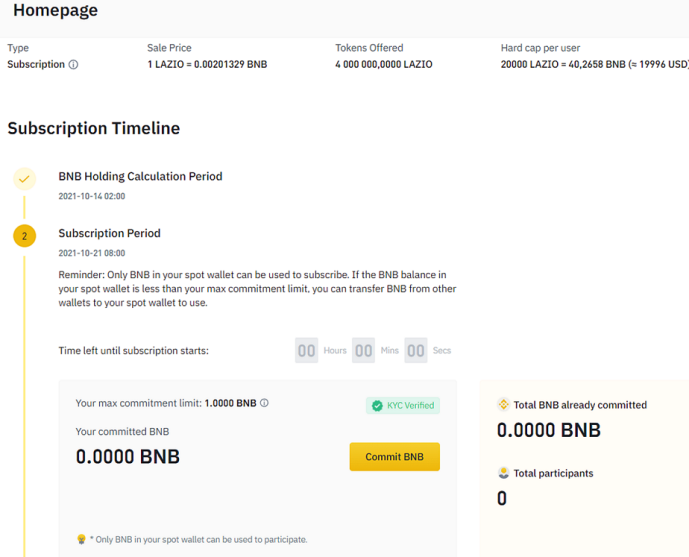Click the Hours countdown box
Screen dimensions: 689x557
[x=306, y=350]
